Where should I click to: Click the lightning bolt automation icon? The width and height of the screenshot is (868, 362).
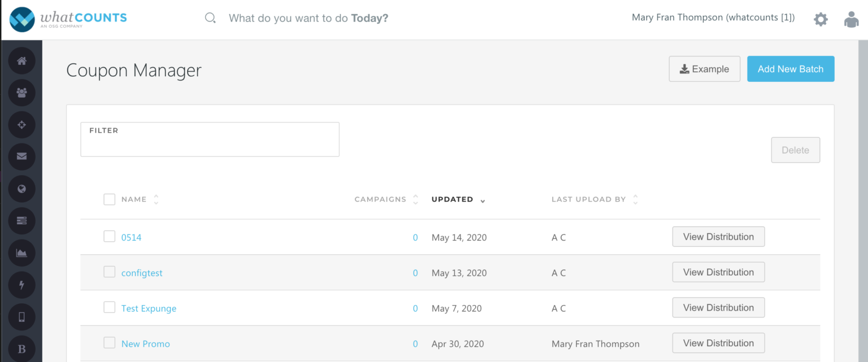click(x=22, y=285)
